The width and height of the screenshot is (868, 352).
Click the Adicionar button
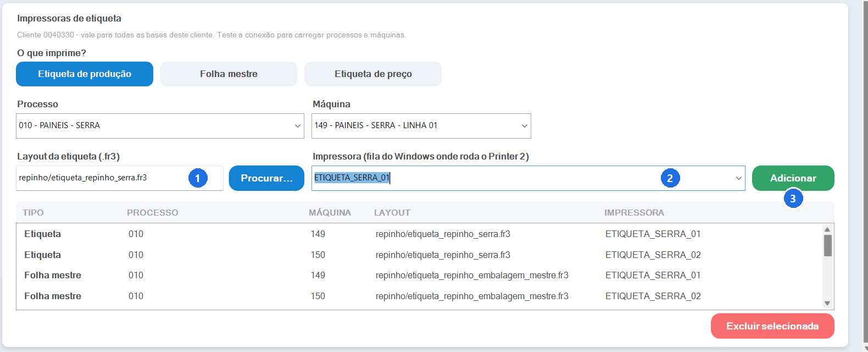793,178
